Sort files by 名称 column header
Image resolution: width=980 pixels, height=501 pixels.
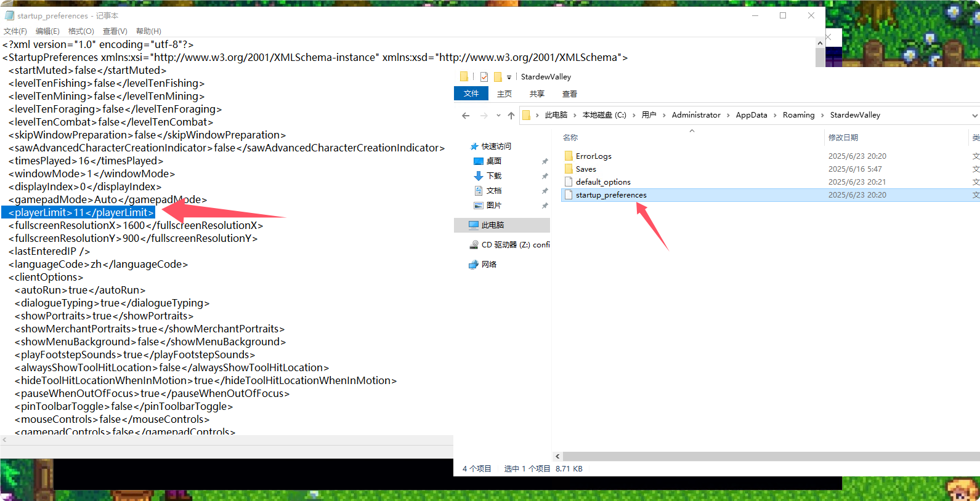click(570, 138)
